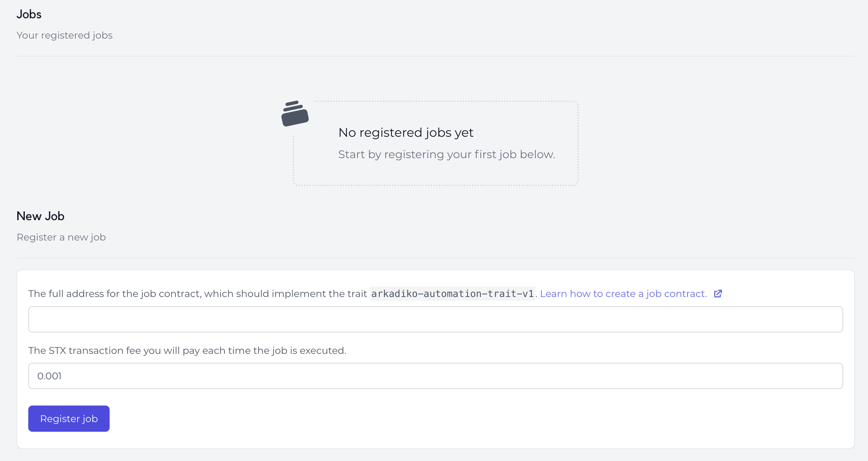
Task: Click the 'Your registered jobs' subtitle
Action: coord(64,35)
